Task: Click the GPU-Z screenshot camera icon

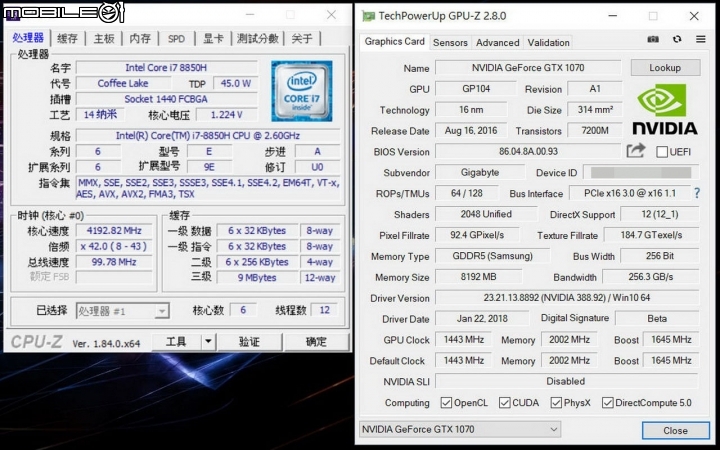Action: coord(653,39)
